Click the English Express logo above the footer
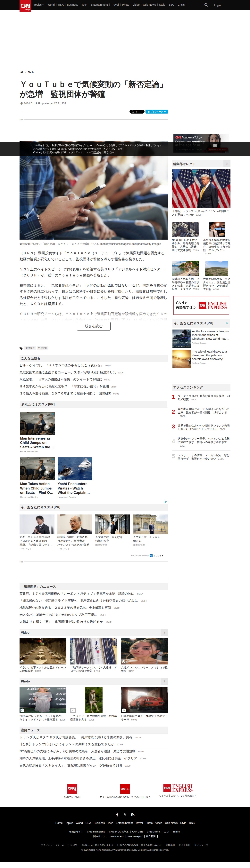This screenshot has height=868, width=250. click(x=178, y=788)
